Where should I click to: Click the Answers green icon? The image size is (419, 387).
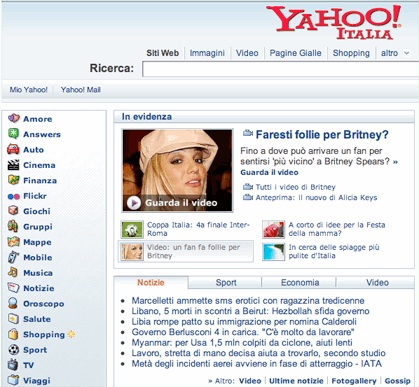click(13, 134)
